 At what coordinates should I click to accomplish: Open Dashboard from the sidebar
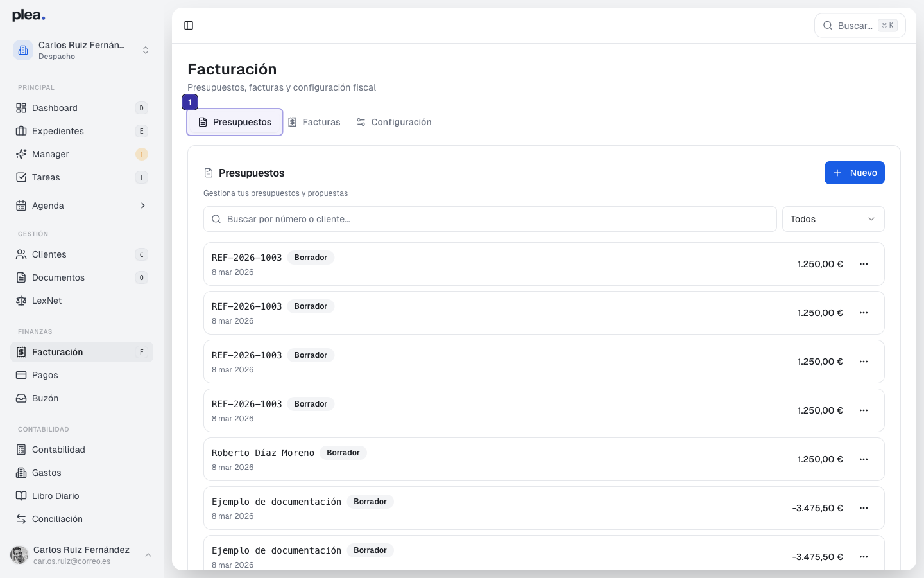tap(81, 108)
